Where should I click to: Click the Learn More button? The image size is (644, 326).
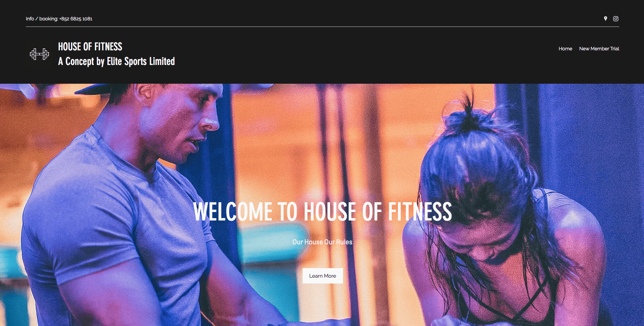tap(323, 276)
